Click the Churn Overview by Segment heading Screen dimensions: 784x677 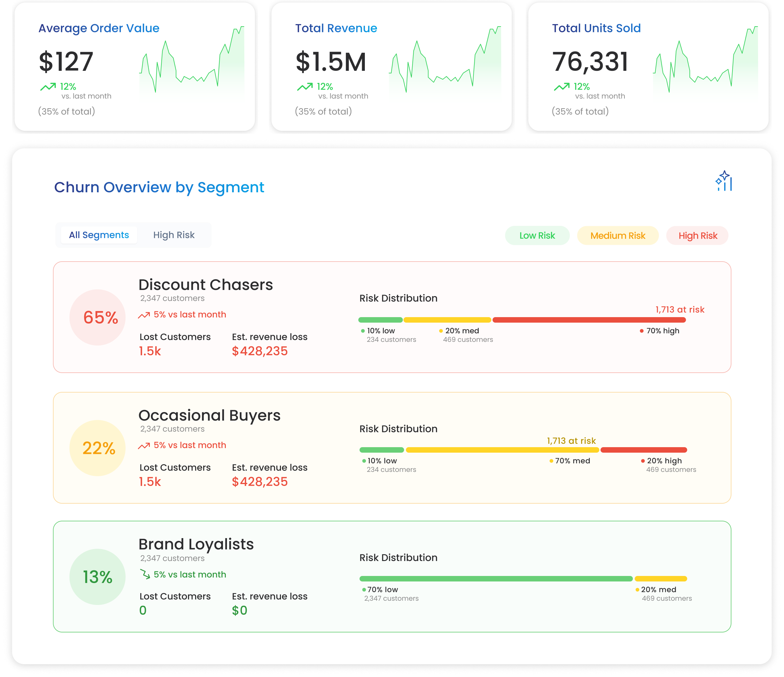tap(159, 187)
